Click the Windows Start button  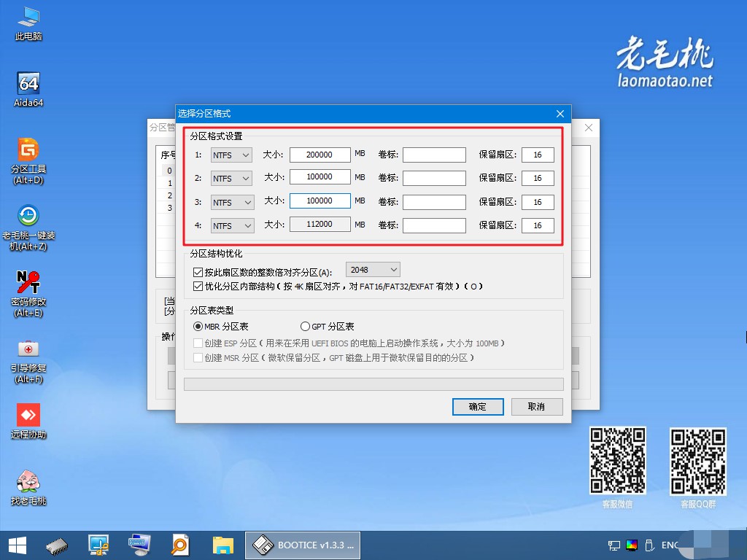pos(18,545)
